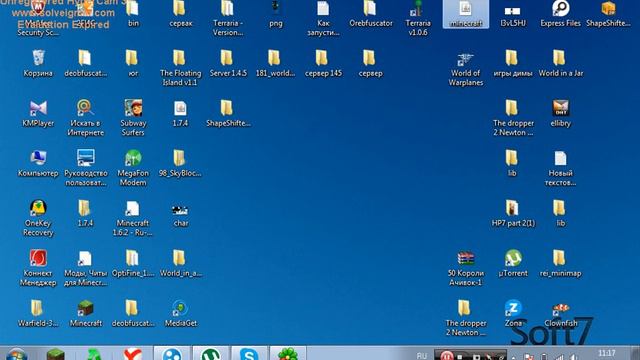Open Minecraft from the taskbar
Viewport: 640px width, 360px height.
coord(56,354)
